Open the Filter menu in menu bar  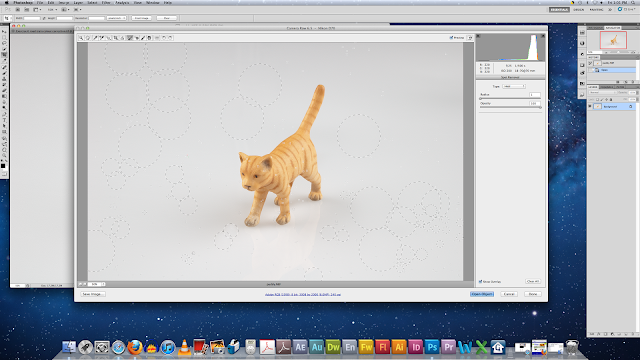coord(106,2)
